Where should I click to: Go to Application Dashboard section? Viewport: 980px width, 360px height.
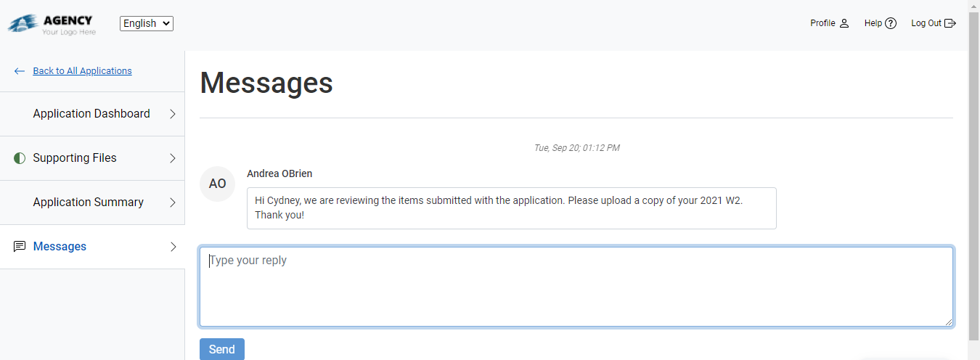pyautogui.click(x=91, y=114)
